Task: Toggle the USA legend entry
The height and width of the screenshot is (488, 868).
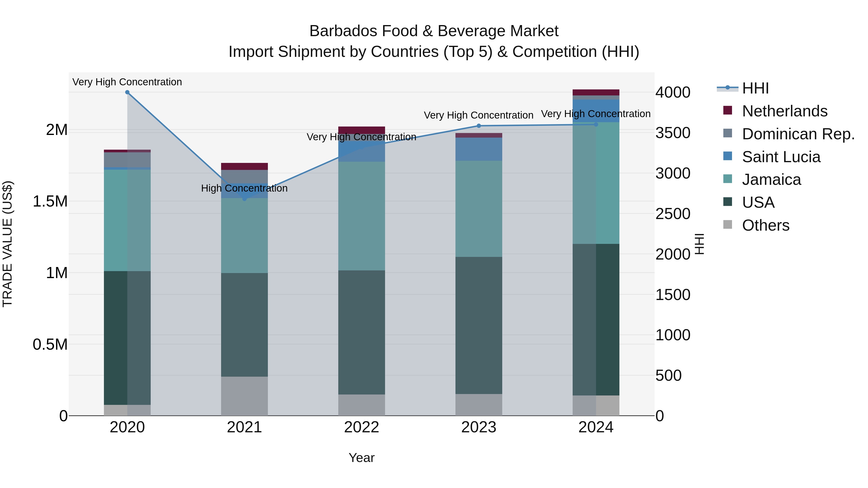Action: click(x=749, y=202)
